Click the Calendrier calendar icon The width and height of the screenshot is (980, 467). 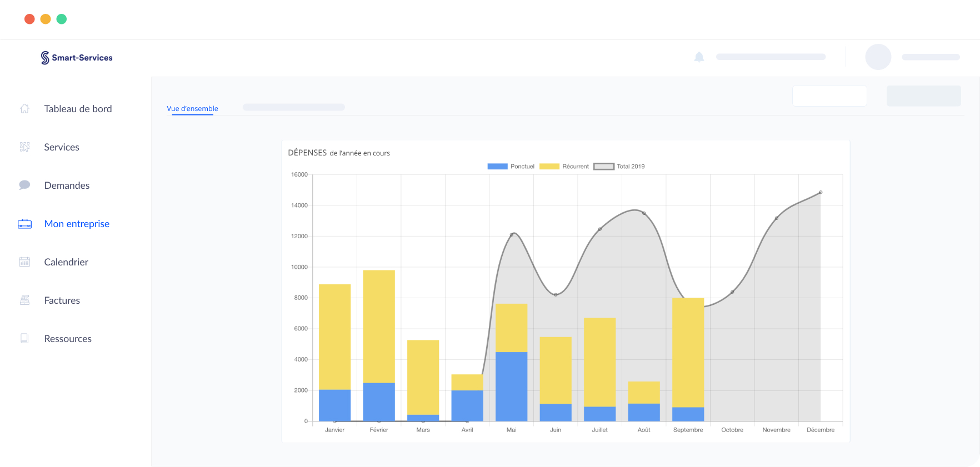pos(24,262)
